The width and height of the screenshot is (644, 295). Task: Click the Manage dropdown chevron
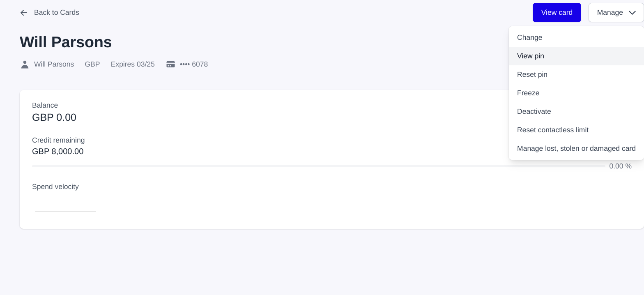(x=632, y=13)
